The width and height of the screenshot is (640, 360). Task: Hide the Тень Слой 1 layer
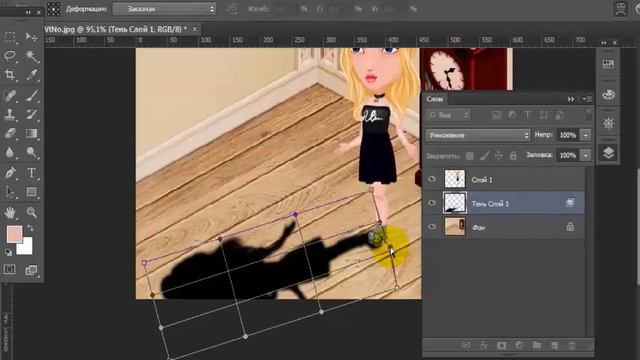[432, 203]
